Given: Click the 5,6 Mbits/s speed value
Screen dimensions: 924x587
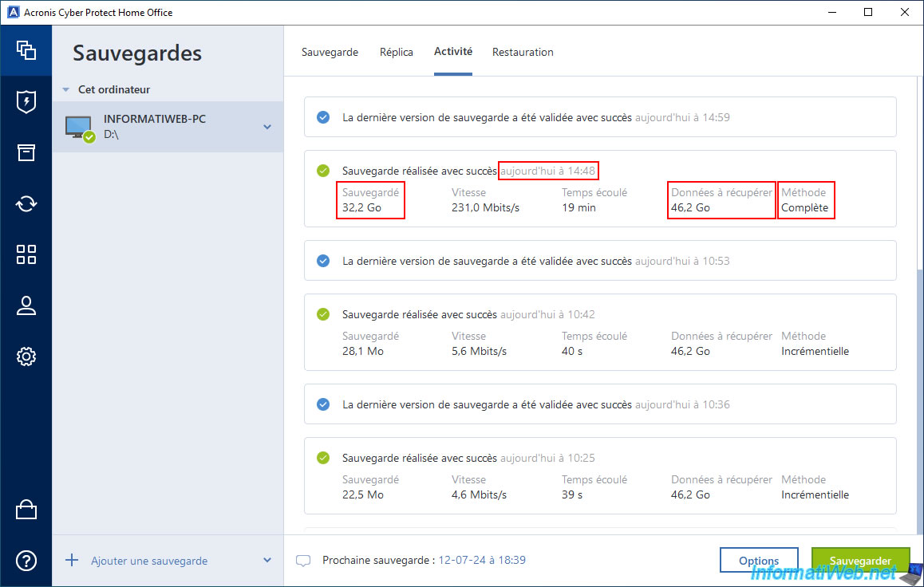Looking at the screenshot, I should (x=479, y=352).
